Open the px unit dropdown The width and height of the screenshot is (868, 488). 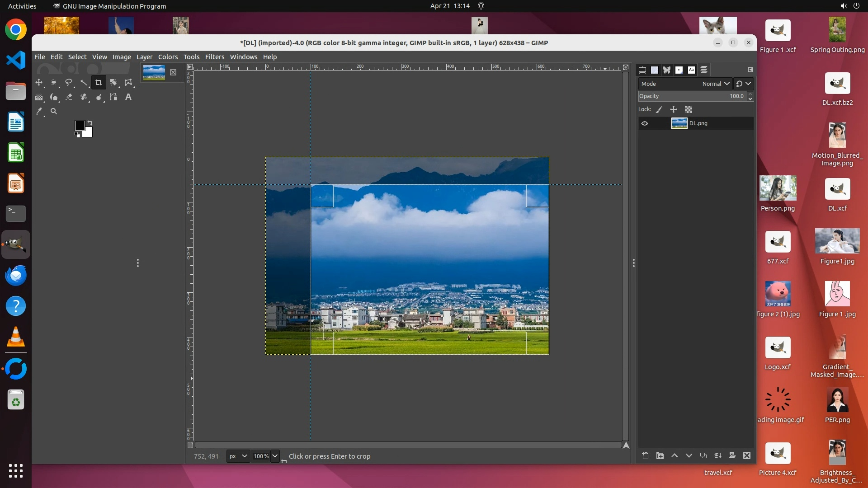pyautogui.click(x=238, y=456)
